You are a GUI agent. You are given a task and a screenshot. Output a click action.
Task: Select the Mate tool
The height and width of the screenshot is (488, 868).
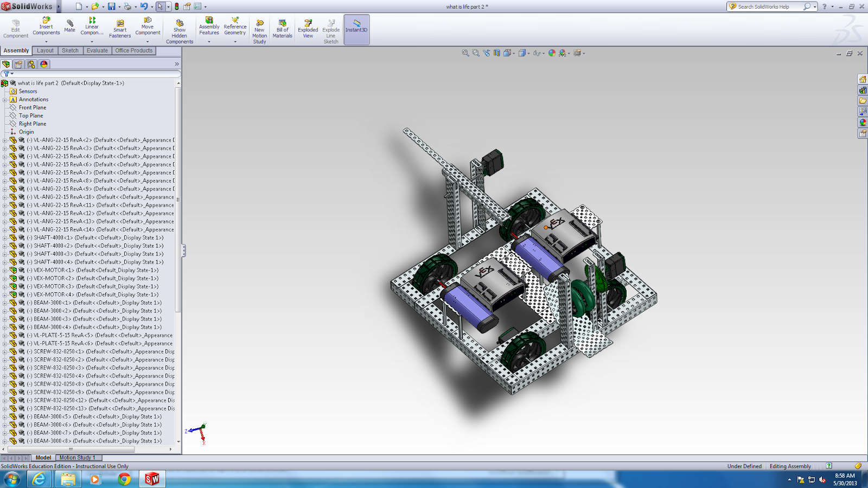[69, 27]
